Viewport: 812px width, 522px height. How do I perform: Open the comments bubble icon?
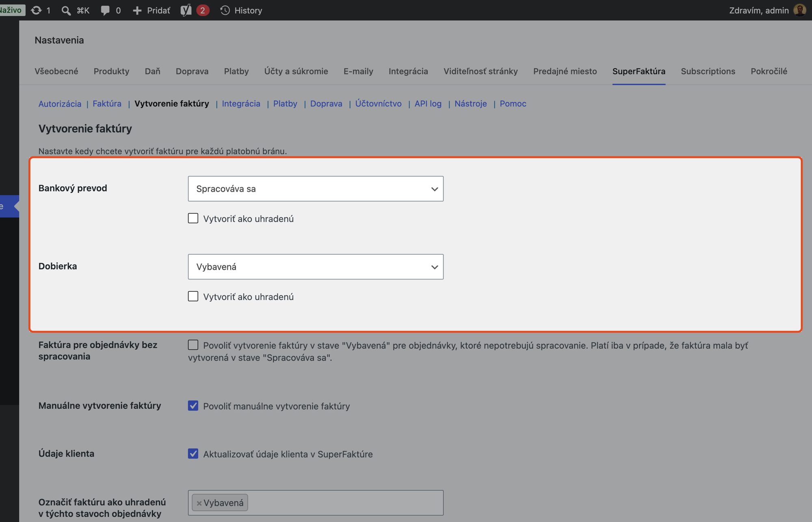(105, 10)
